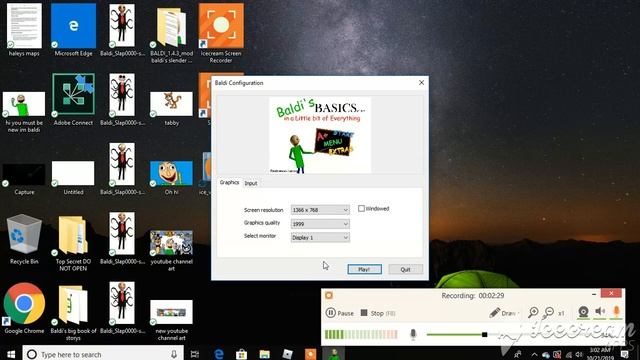Click the zoom out magnifier in recorder
This screenshot has width=640, height=360.
(x=549, y=313)
